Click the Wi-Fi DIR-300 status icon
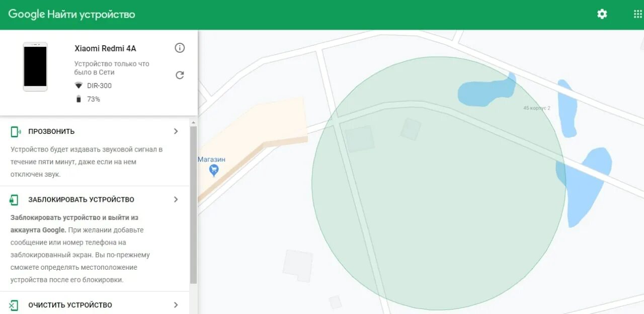 [78, 86]
